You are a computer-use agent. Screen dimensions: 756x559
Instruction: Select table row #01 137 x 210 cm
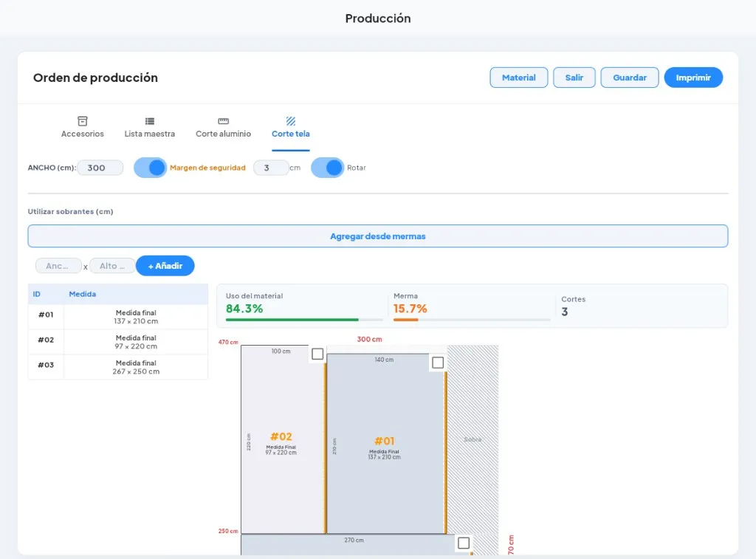pyautogui.click(x=118, y=317)
